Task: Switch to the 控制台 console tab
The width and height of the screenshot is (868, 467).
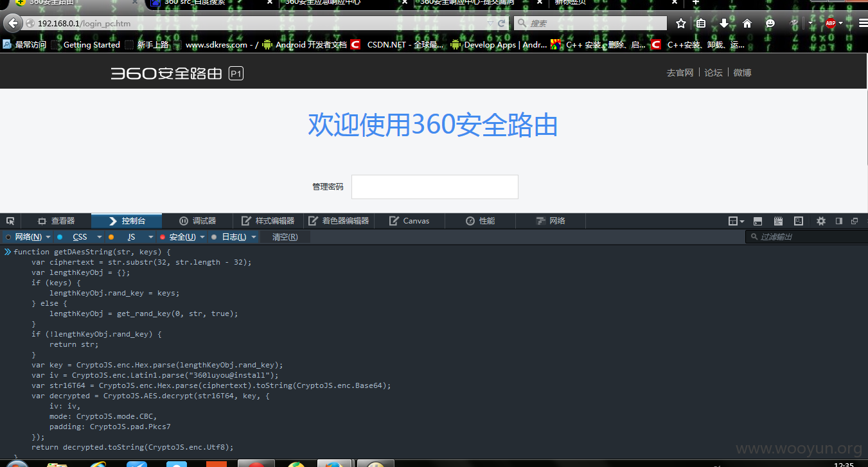Action: pos(127,221)
